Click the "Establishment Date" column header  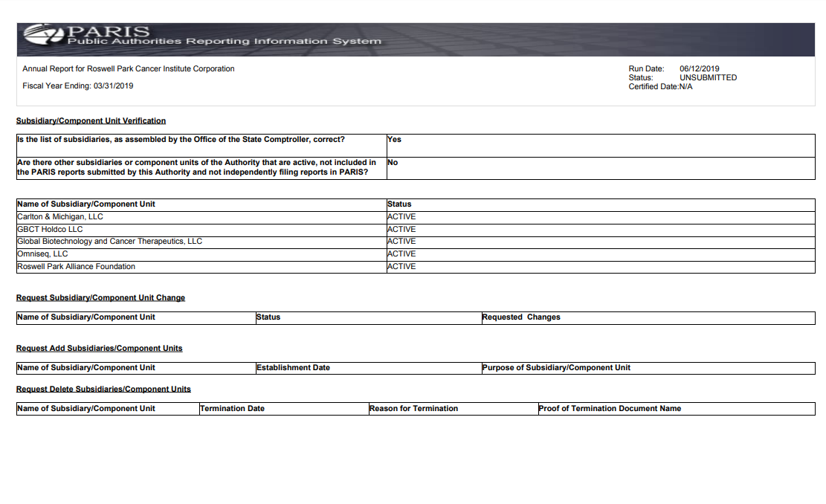[x=294, y=368]
